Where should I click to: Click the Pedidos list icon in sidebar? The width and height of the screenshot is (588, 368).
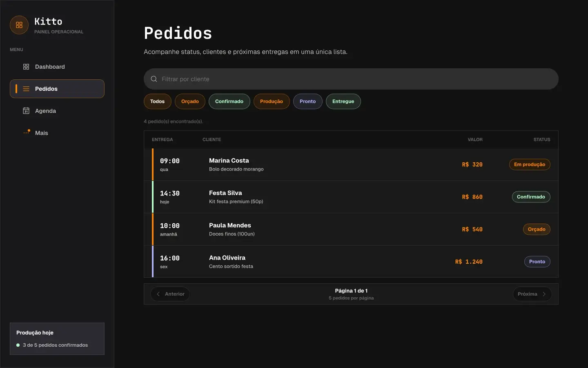pyautogui.click(x=26, y=89)
